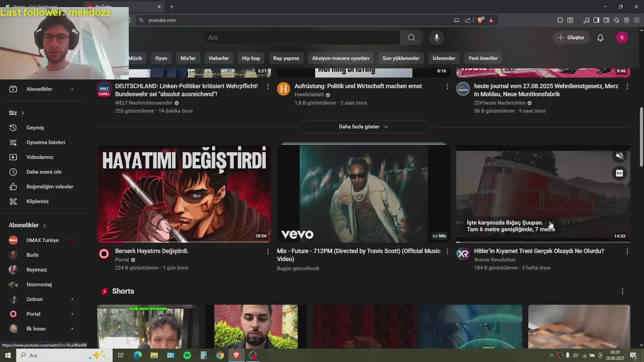Open the account avatar menu labeled S
Screen dimensions: 644x362
click(x=622, y=38)
